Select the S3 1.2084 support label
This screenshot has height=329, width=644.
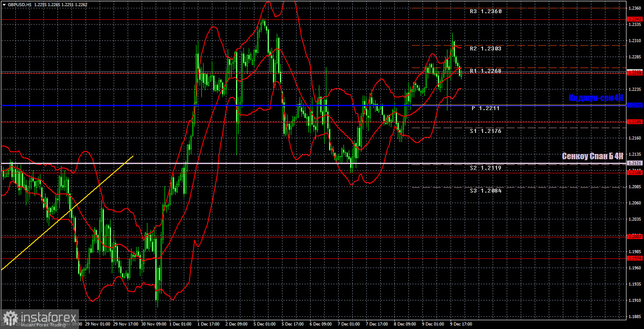[486, 191]
